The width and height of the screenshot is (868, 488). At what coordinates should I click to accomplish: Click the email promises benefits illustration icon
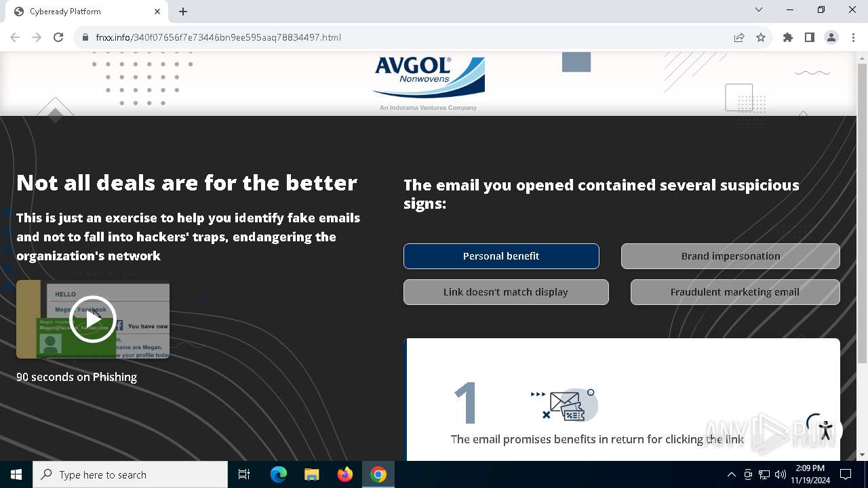click(x=564, y=405)
